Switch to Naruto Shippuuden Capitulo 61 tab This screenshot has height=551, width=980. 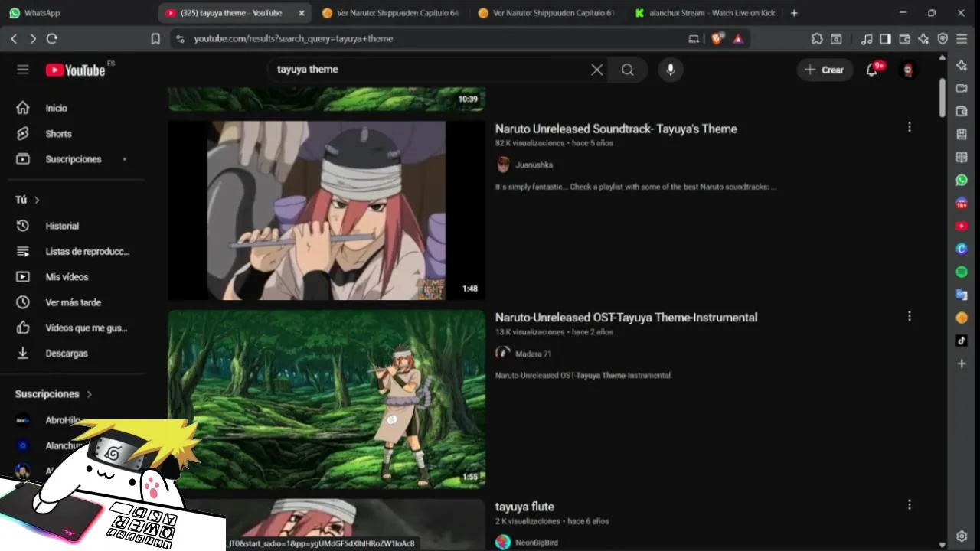546,13
